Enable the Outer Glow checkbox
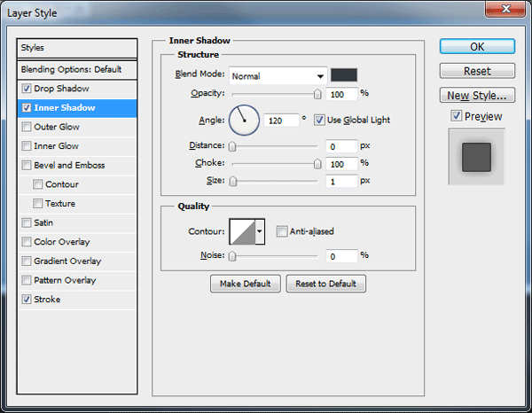The height and width of the screenshot is (413, 532). (27, 127)
